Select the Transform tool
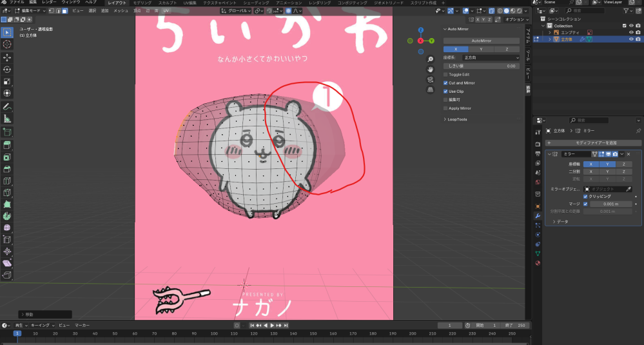Image resolution: width=644 pixels, height=345 pixels. [x=7, y=94]
